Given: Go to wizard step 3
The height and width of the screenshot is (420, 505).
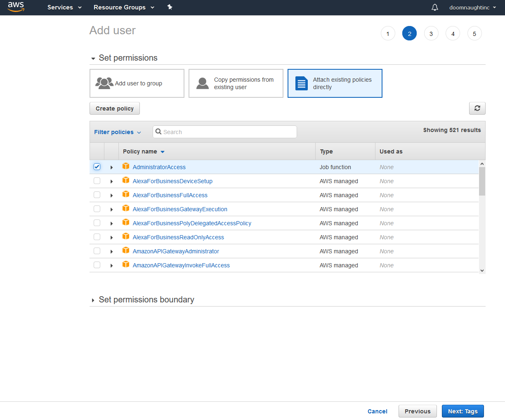Looking at the screenshot, I should click(x=431, y=33).
